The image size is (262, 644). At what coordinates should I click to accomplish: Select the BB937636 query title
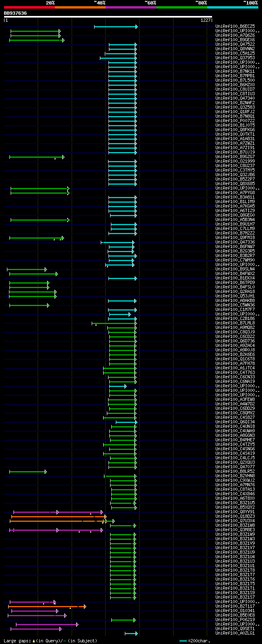pyautogui.click(x=15, y=13)
